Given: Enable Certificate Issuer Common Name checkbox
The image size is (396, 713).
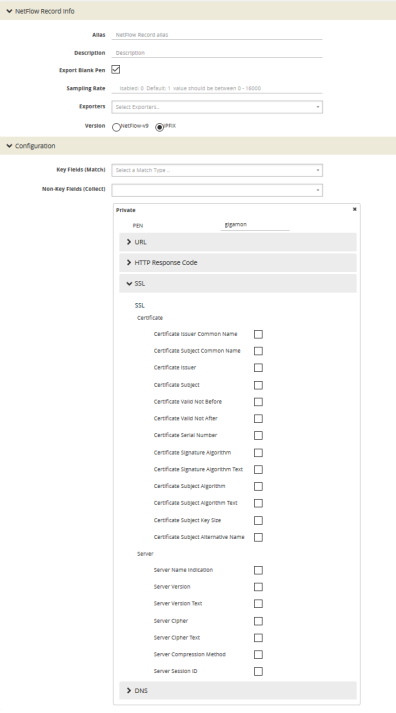Looking at the screenshot, I should [258, 334].
